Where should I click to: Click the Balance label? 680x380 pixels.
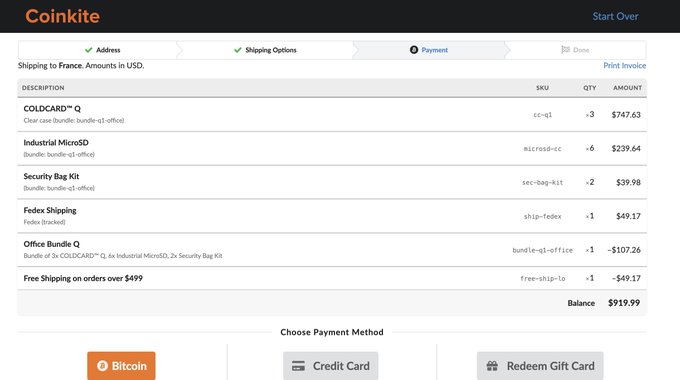581,303
